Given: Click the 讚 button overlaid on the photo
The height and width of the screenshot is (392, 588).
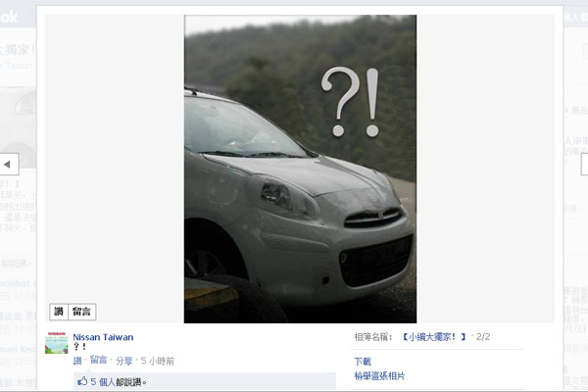Looking at the screenshot, I should (x=59, y=312).
